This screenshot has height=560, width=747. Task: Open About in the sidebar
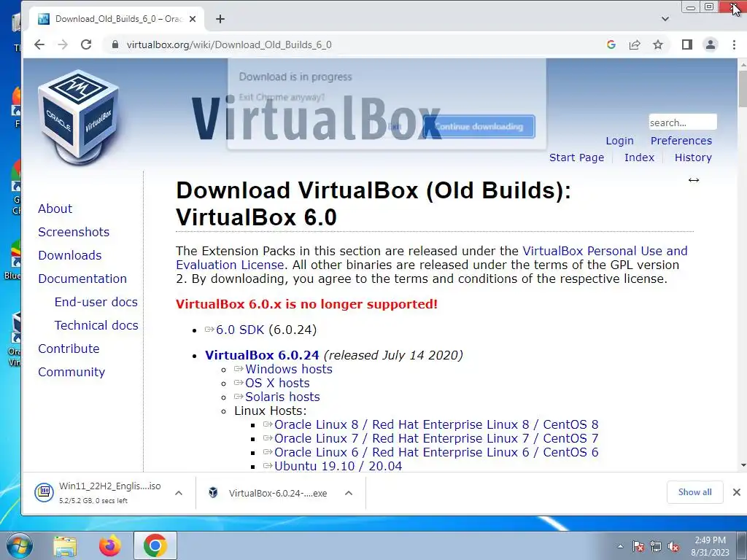[55, 209]
